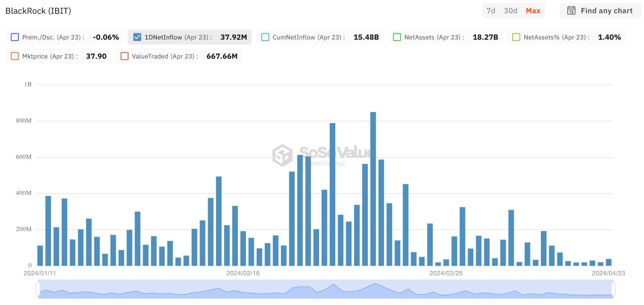Image resolution: width=644 pixels, height=305 pixels.
Task: Open the Find any chart button
Action: tap(600, 11)
